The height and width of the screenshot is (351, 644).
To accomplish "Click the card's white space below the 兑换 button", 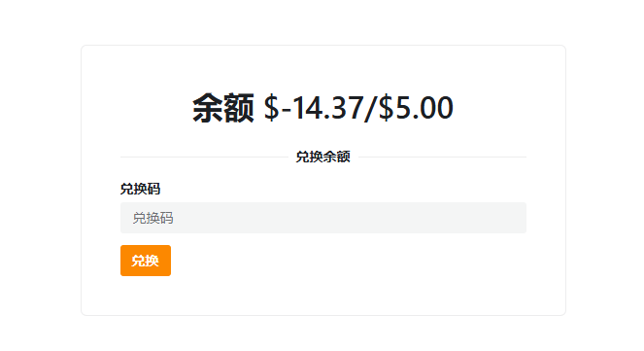I will click(323, 296).
